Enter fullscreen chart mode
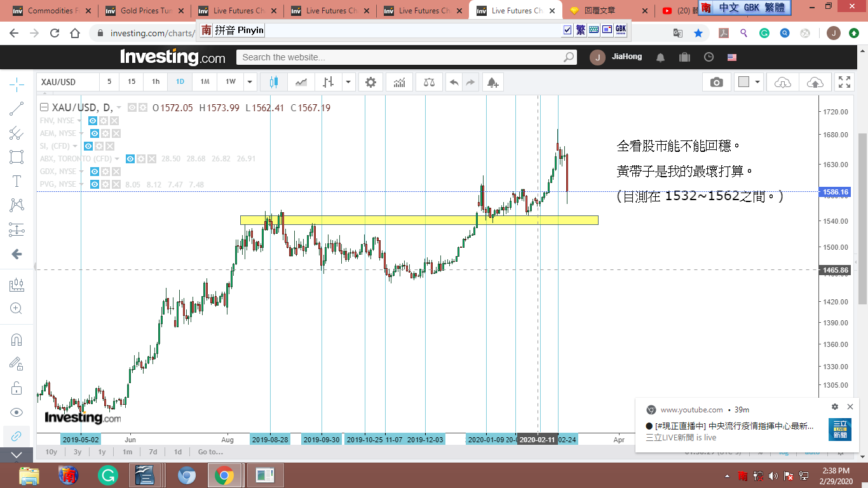 tap(844, 82)
